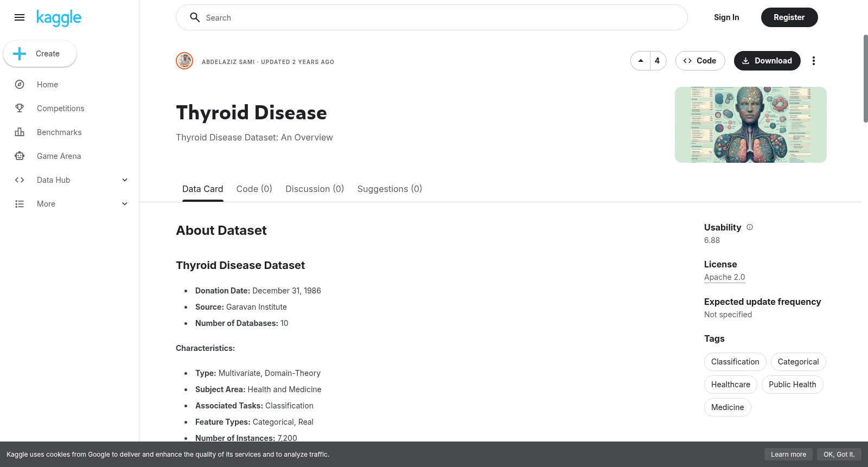This screenshot has width=868, height=467.
Task: Open Competitions via the trophy icon
Action: point(20,108)
